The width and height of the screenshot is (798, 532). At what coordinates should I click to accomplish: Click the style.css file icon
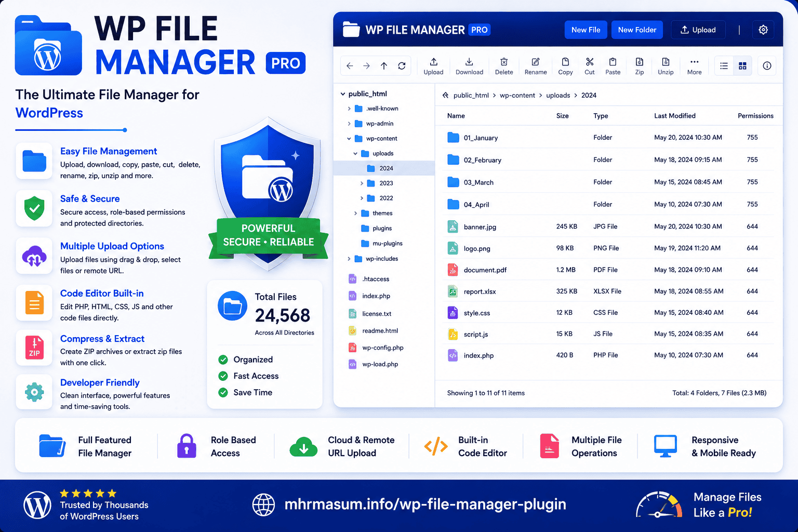tap(453, 313)
